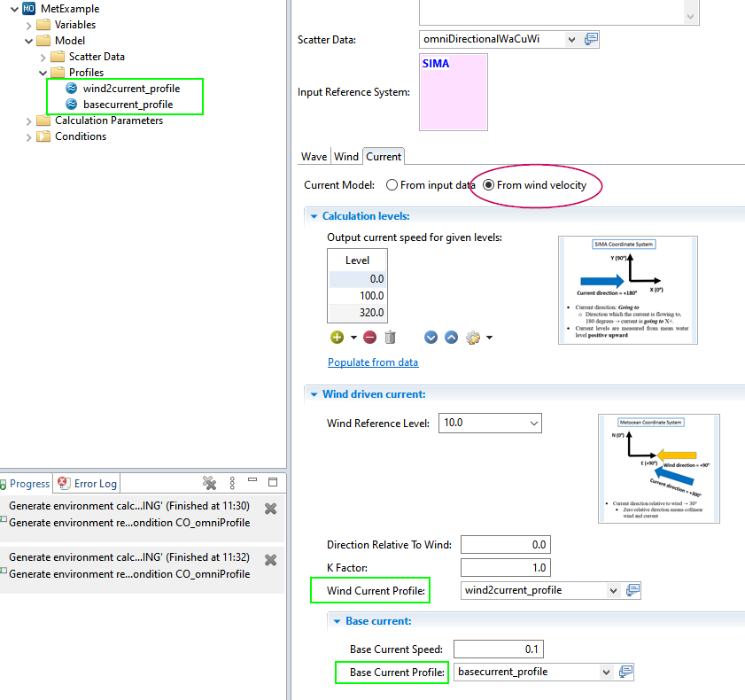This screenshot has width=745, height=700.
Task: Move selected level up with arrow icon
Action: pyautogui.click(x=451, y=338)
